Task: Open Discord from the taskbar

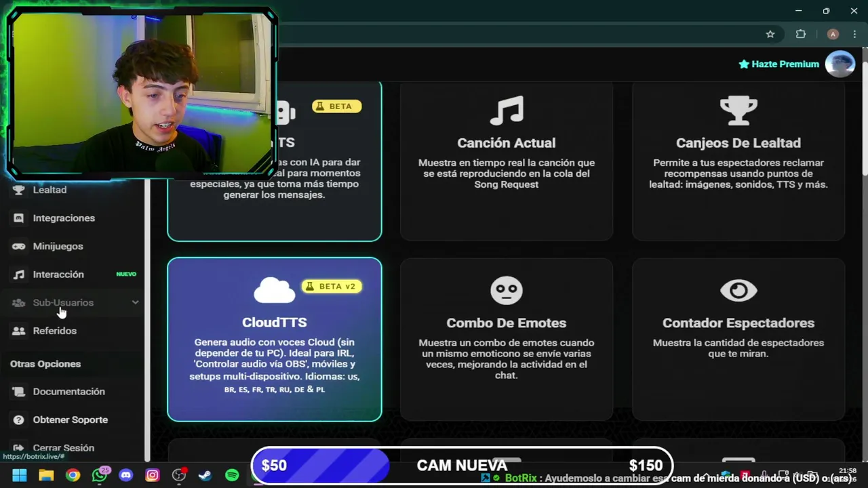Action: point(125,475)
